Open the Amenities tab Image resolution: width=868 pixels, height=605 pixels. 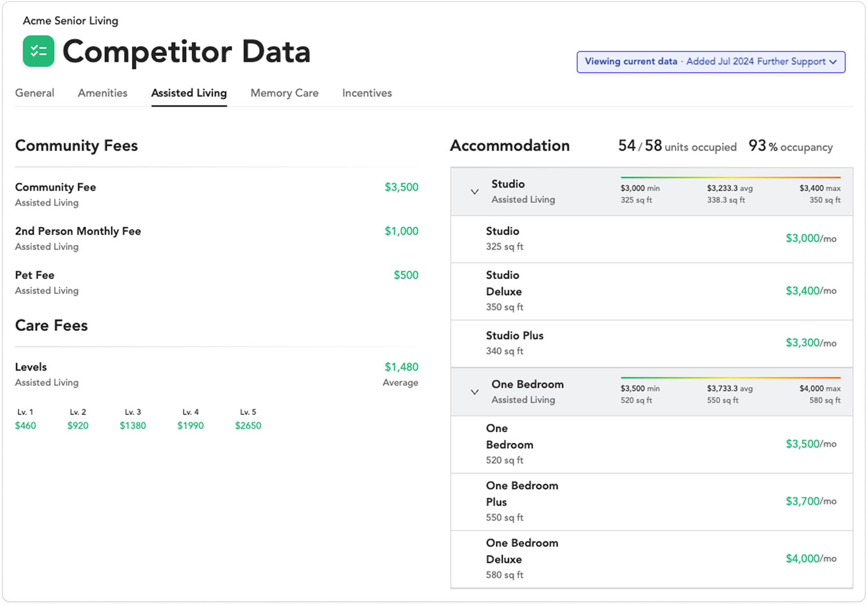tap(102, 93)
